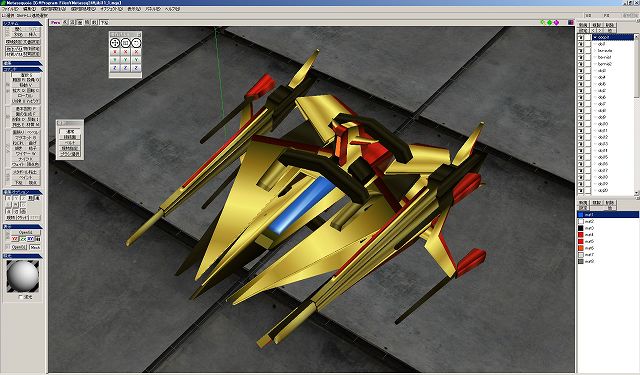640x375 pixels.
Task: Toggle Y axis in edit options panel
Action: (17, 198)
